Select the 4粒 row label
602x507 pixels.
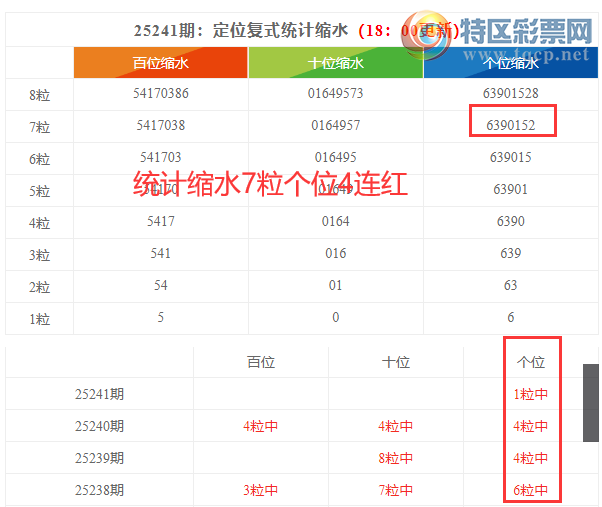(x=40, y=223)
